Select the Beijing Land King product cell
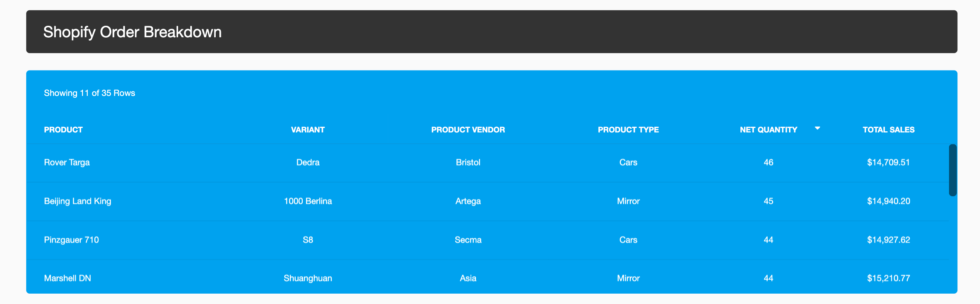980x304 pixels. [x=77, y=201]
